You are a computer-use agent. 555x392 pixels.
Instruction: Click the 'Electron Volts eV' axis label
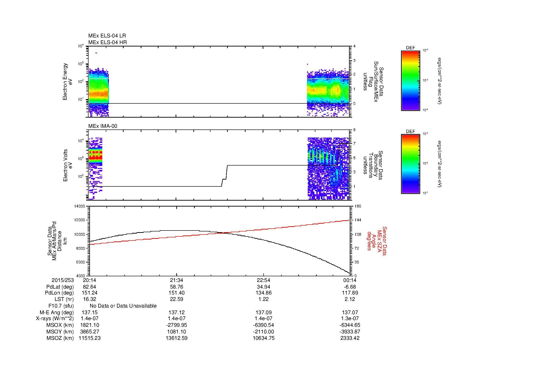pos(68,165)
